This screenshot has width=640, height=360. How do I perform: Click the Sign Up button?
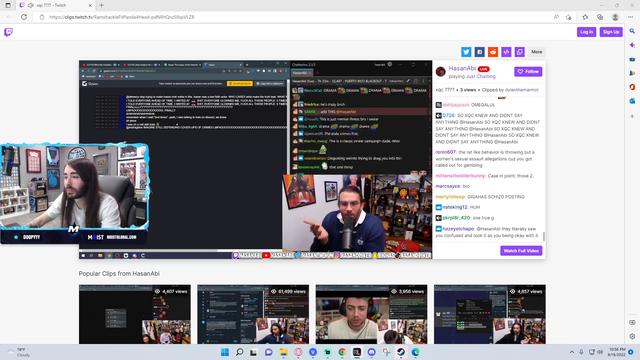tap(611, 32)
